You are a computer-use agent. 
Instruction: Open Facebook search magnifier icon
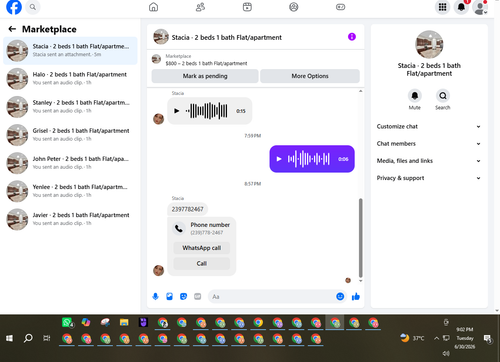click(33, 7)
